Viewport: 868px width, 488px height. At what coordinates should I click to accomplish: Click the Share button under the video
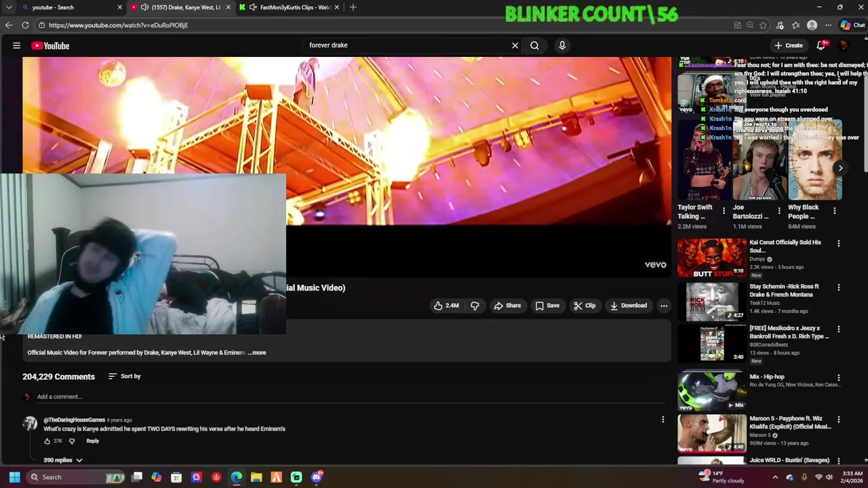pos(507,306)
